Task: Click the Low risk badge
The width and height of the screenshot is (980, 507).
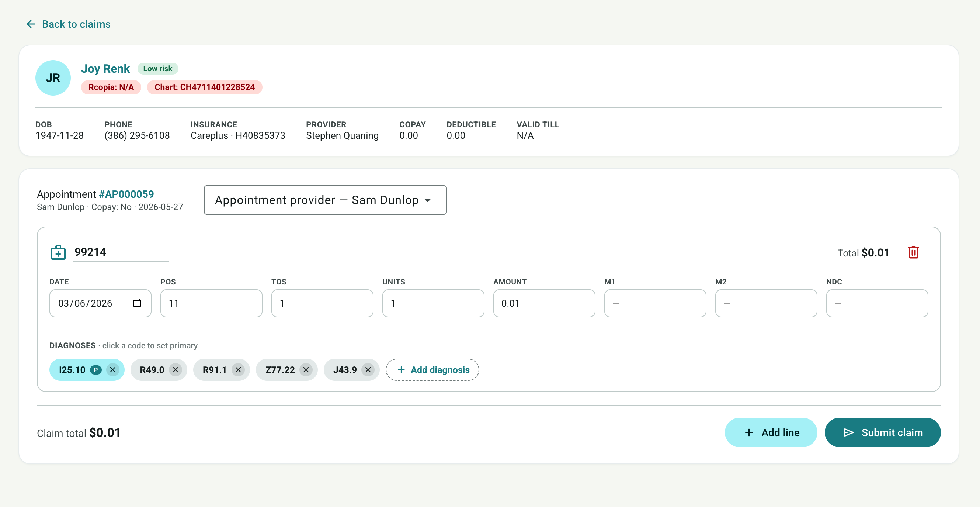Action: [157, 69]
